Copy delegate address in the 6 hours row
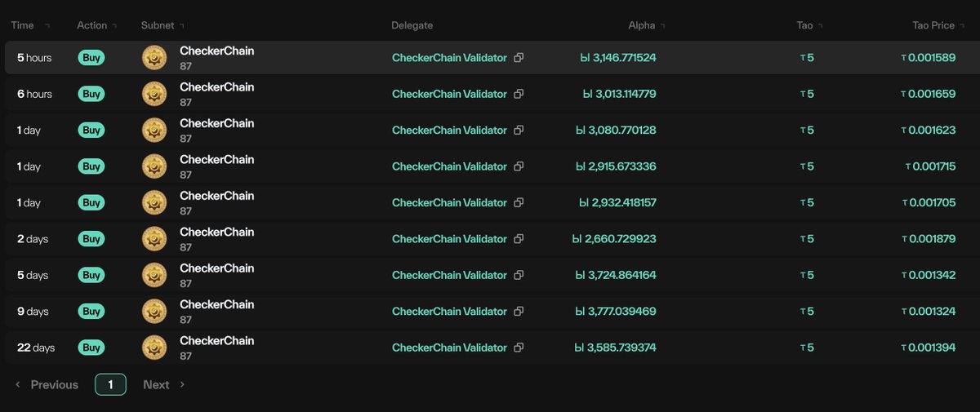980x412 pixels. click(519, 94)
